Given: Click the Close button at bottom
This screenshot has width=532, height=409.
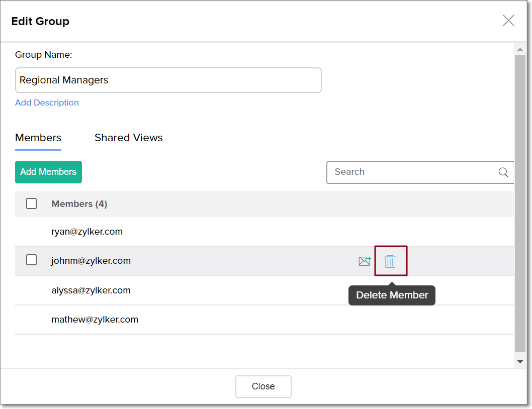Looking at the screenshot, I should (263, 386).
